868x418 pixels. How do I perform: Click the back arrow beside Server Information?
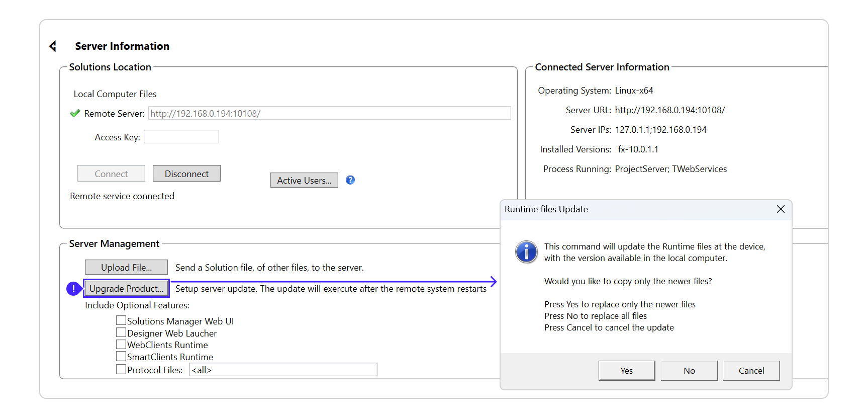(53, 46)
